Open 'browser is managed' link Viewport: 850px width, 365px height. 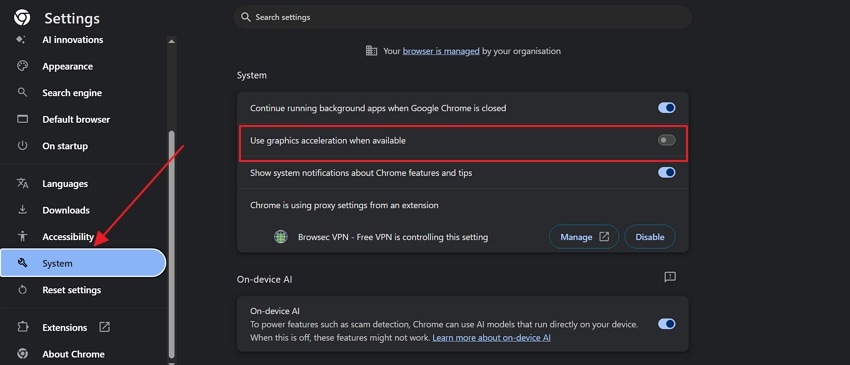[441, 51]
